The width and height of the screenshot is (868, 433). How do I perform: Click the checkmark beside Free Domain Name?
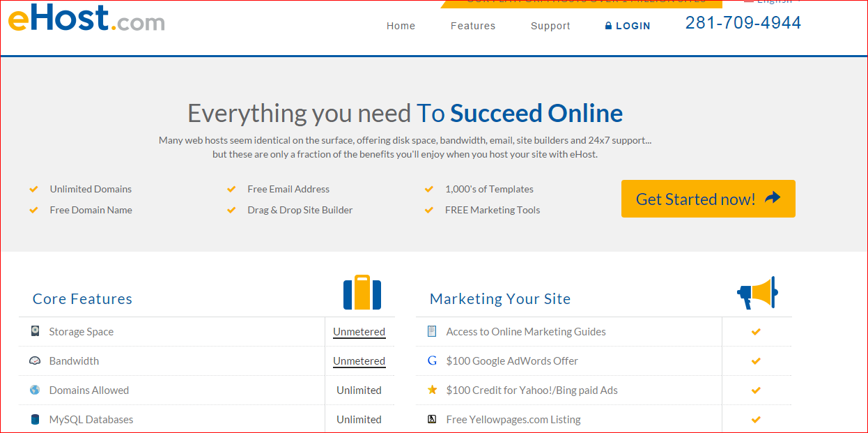coord(33,210)
